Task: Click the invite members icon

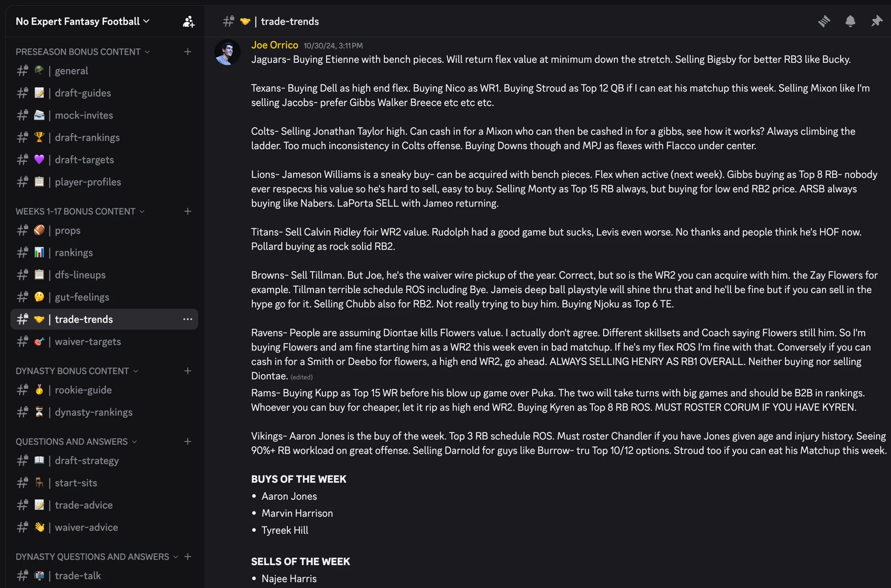Action: pyautogui.click(x=188, y=21)
